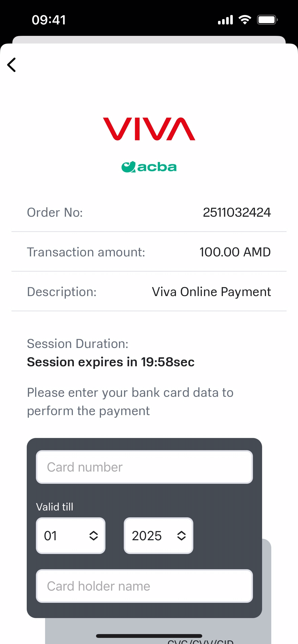Tap the Viva Online Payment description
This screenshot has height=644, width=298.
tap(211, 292)
